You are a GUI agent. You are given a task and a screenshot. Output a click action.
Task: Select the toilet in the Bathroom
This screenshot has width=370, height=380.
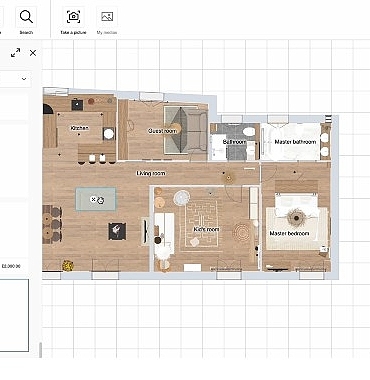click(249, 132)
